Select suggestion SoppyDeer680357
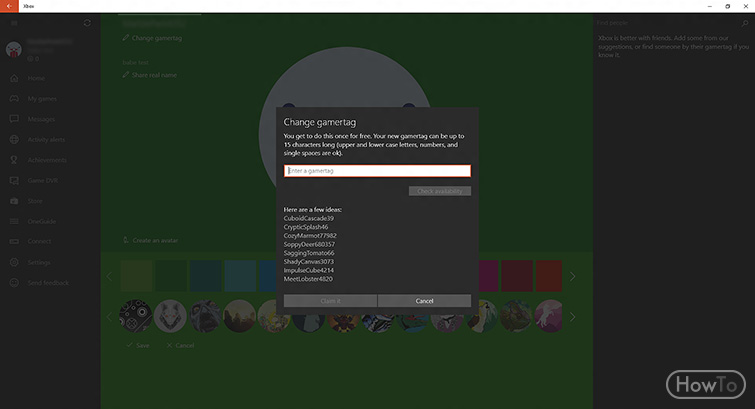 coord(309,244)
